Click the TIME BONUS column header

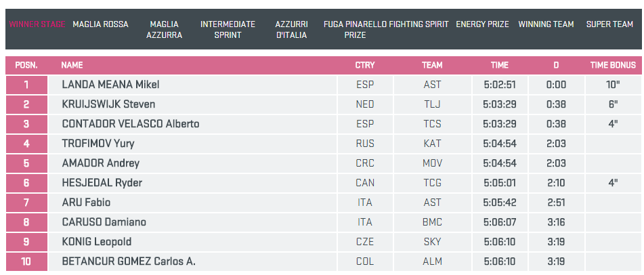tap(613, 66)
